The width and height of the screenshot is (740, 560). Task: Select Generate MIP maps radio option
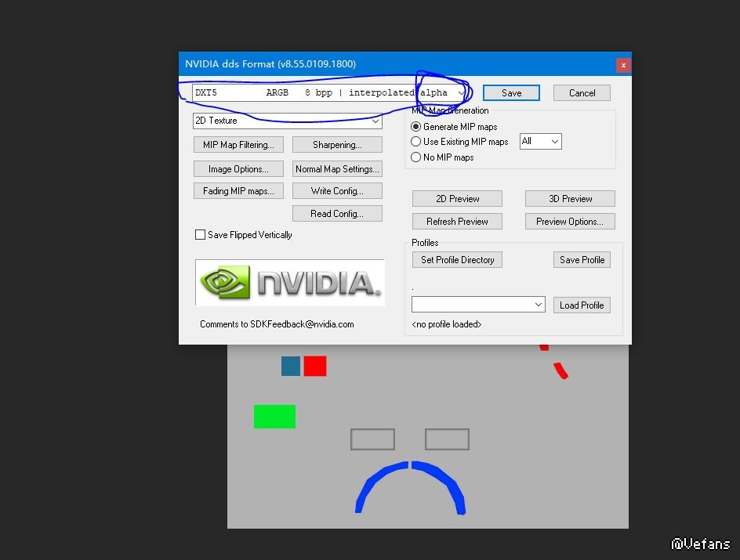click(x=454, y=127)
